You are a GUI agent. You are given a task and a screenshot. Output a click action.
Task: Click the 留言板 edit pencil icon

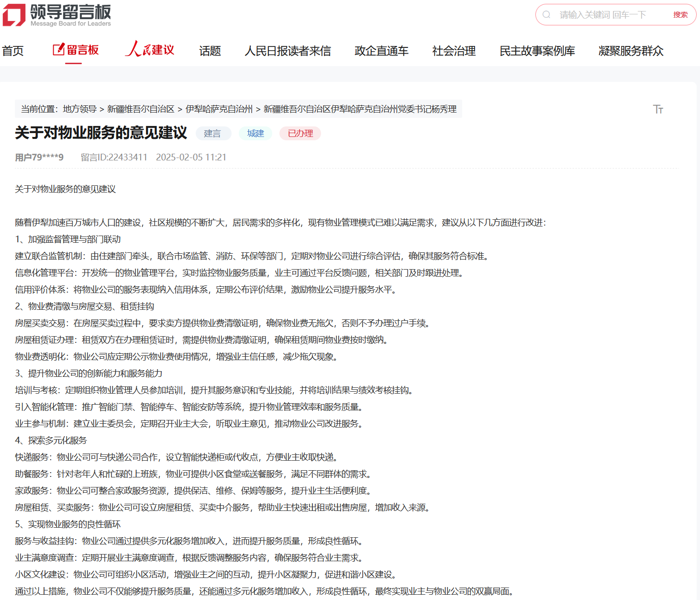58,49
